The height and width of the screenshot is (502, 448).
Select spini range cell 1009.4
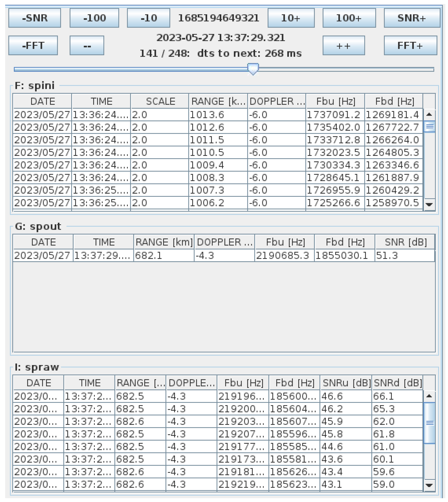218,165
